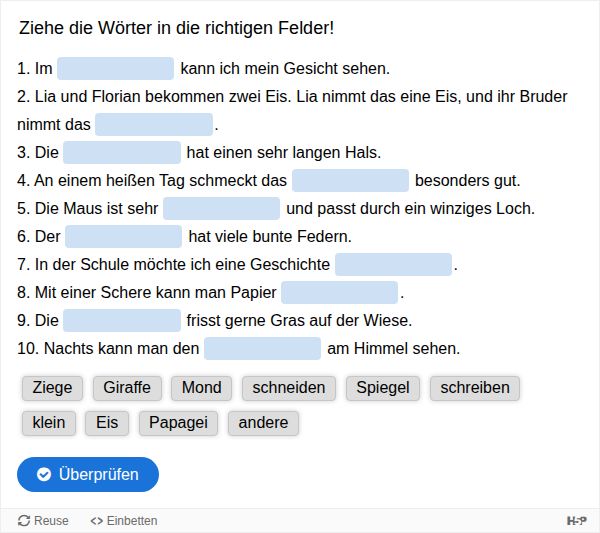
Task: Pick the word chip Mond
Action: [201, 388]
